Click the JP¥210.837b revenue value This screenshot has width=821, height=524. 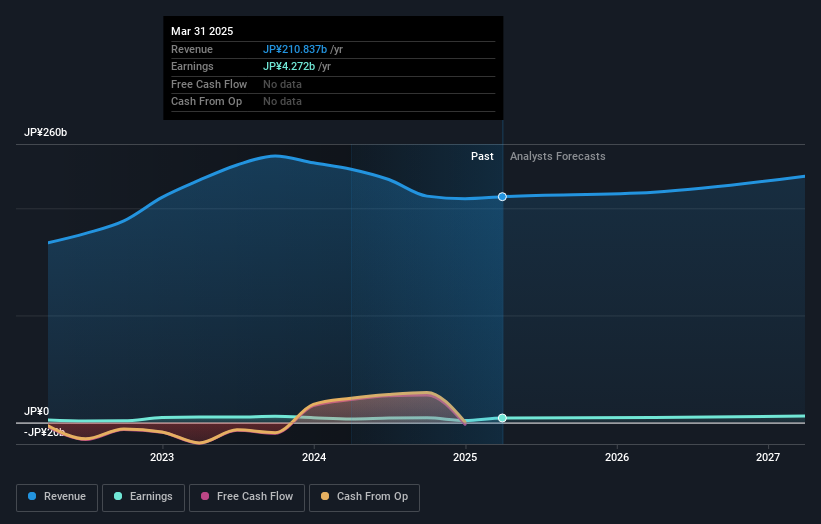click(295, 49)
